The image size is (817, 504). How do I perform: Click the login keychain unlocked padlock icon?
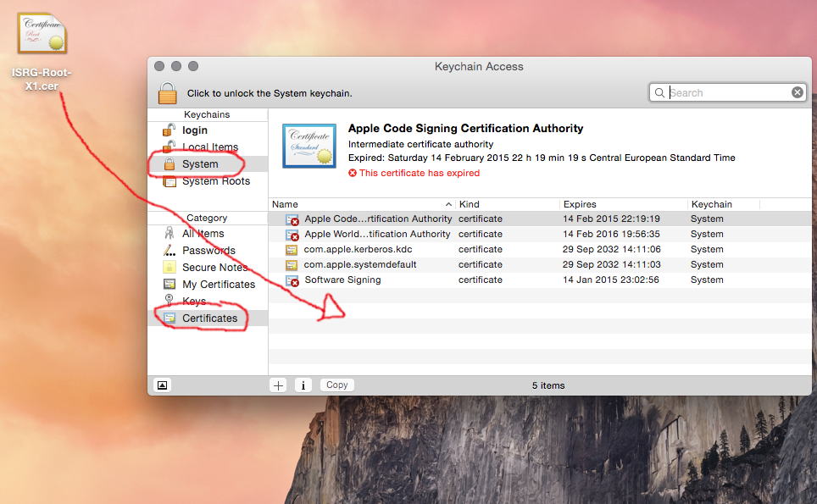click(x=169, y=130)
